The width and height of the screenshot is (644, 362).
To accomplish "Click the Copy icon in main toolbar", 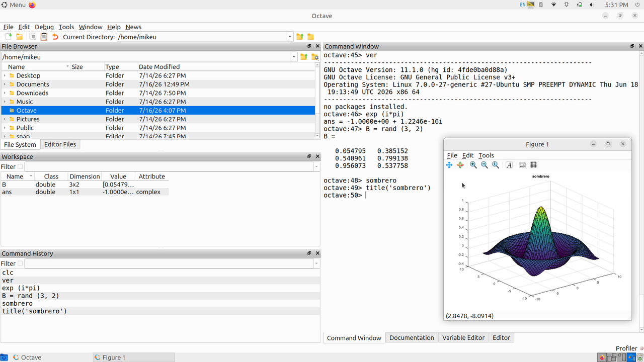I will [33, 37].
